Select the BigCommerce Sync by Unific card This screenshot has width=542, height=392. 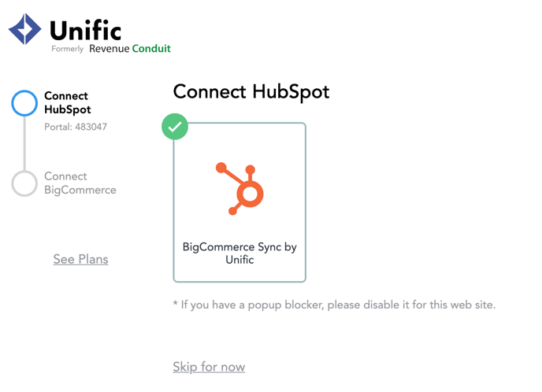[239, 202]
